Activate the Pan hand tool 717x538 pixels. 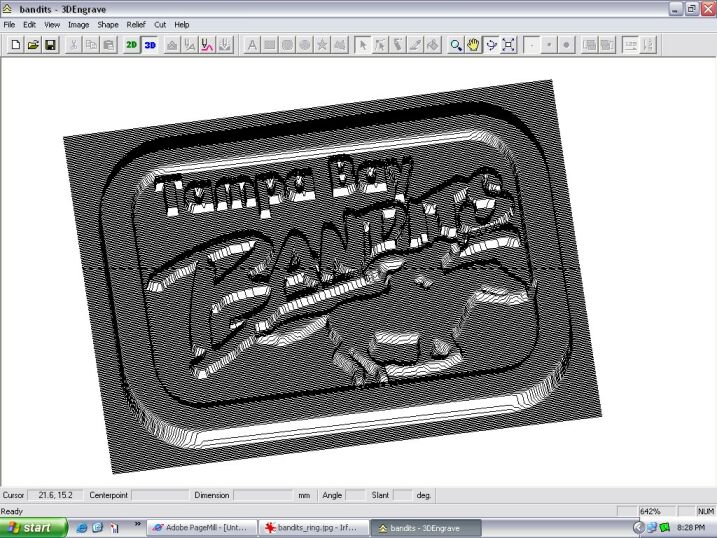(x=473, y=45)
